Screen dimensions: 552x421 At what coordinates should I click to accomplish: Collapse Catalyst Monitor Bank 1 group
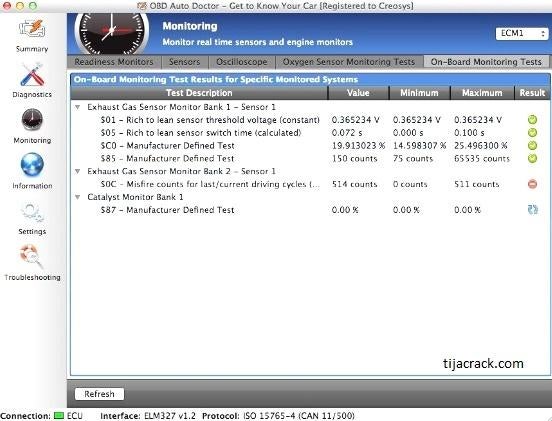[77, 197]
